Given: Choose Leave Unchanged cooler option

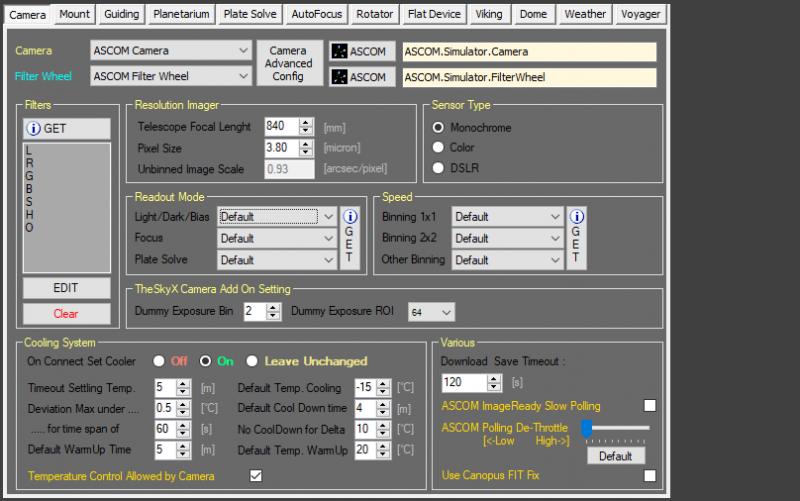Looking at the screenshot, I should point(252,361).
